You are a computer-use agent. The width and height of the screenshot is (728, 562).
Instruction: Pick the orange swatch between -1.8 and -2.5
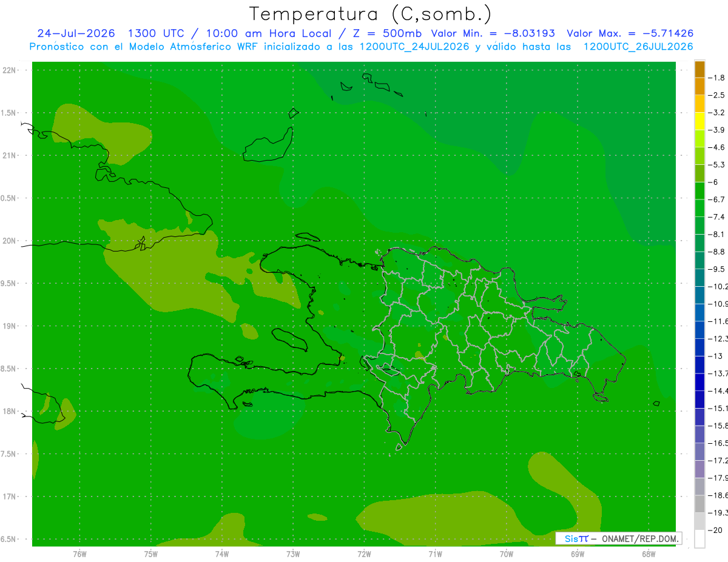click(699, 86)
